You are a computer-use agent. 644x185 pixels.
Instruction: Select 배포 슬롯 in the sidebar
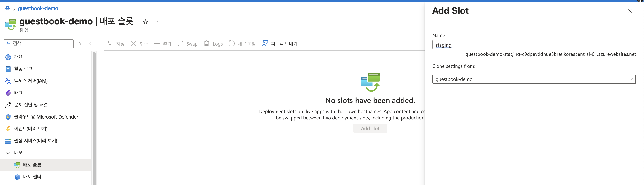pyautogui.click(x=46, y=165)
